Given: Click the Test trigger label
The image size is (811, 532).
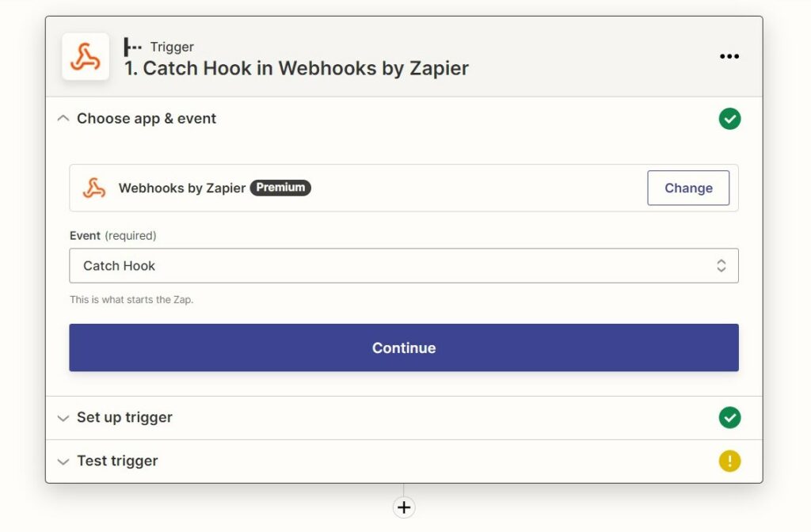Looking at the screenshot, I should tap(117, 461).
